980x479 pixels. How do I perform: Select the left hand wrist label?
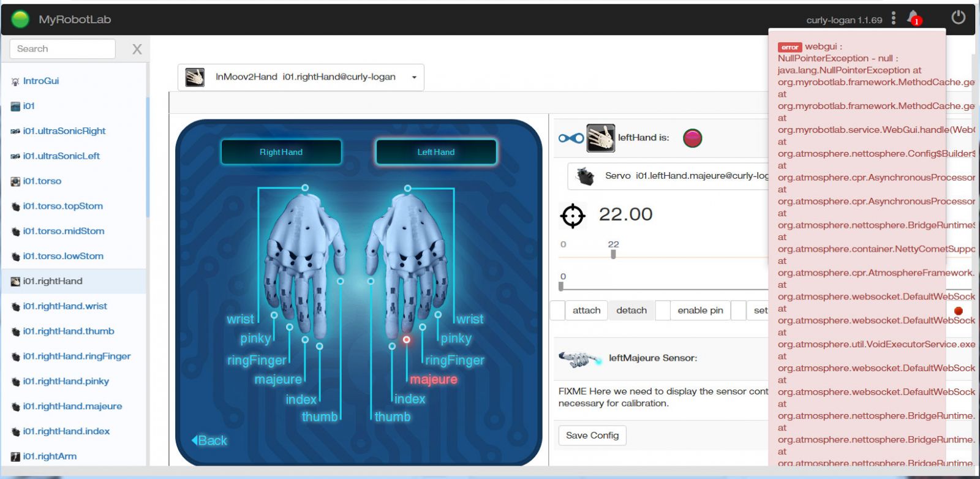470,319
